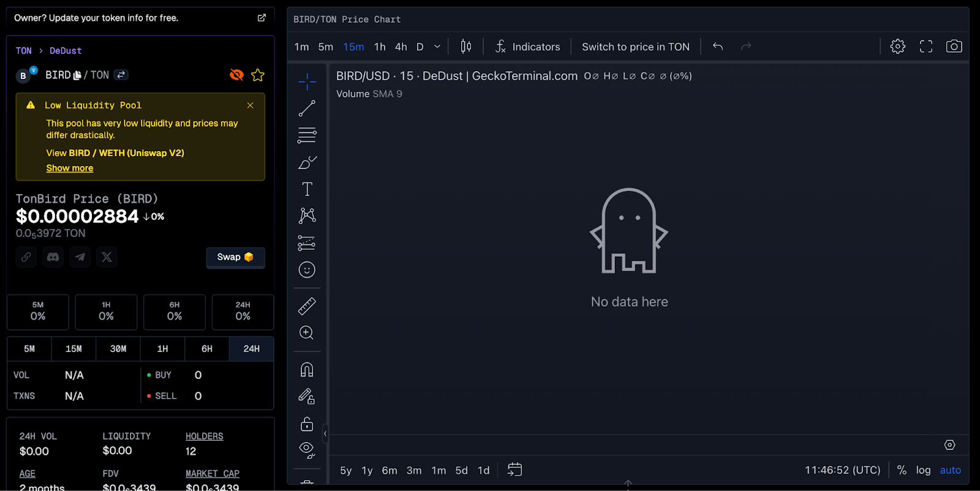Open the Fibonacci retracement tool
This screenshot has width=980, height=491.
(307, 135)
